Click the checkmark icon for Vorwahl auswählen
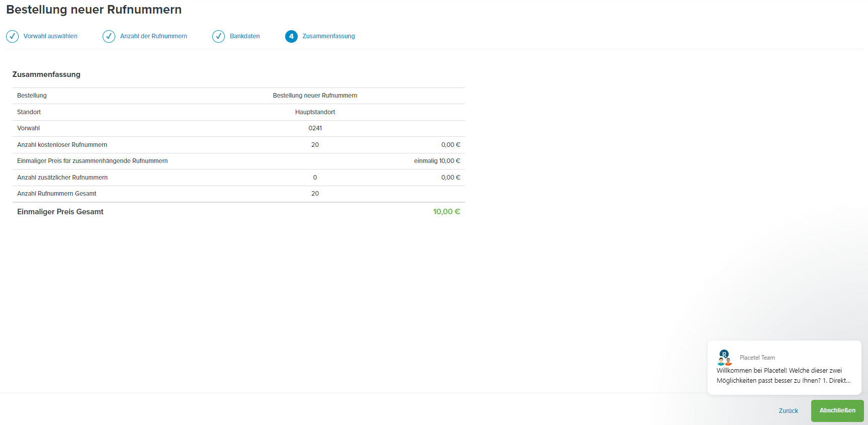 (13, 36)
